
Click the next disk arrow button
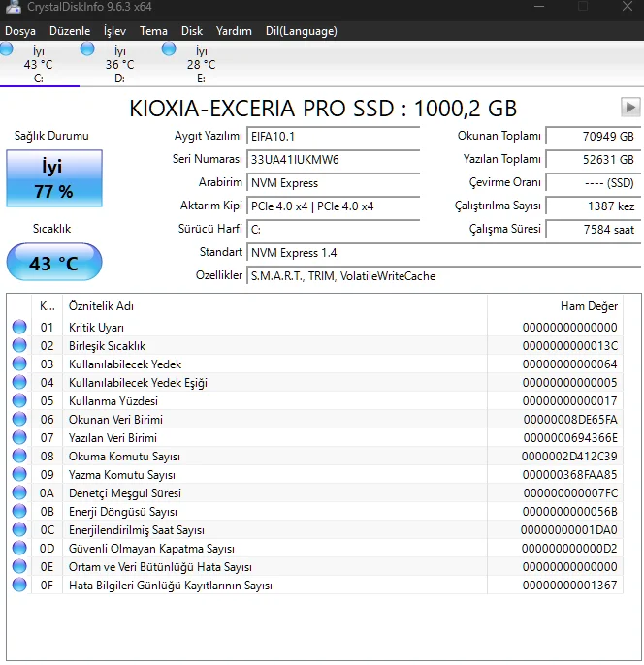(x=630, y=107)
